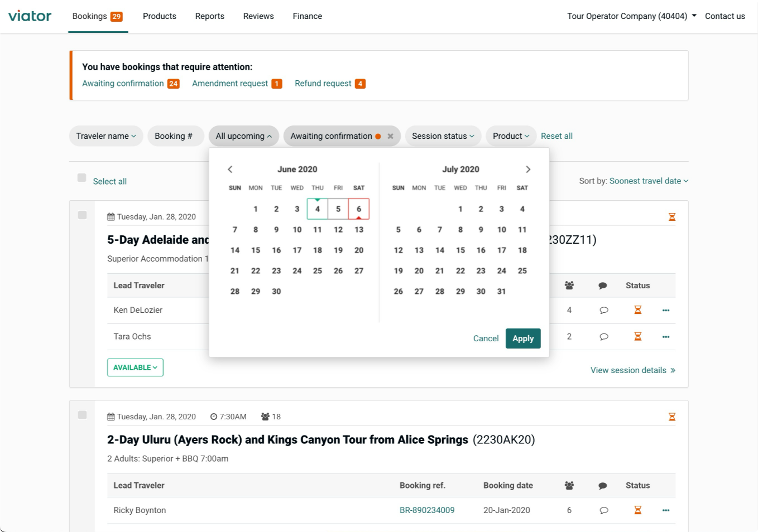Open the Bookings tab

coord(98,16)
